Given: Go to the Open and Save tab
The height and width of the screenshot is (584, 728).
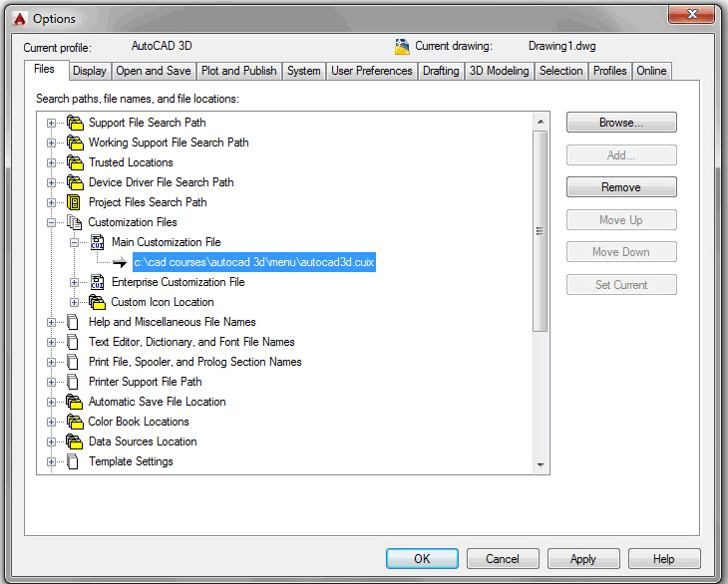Looking at the screenshot, I should [x=154, y=71].
